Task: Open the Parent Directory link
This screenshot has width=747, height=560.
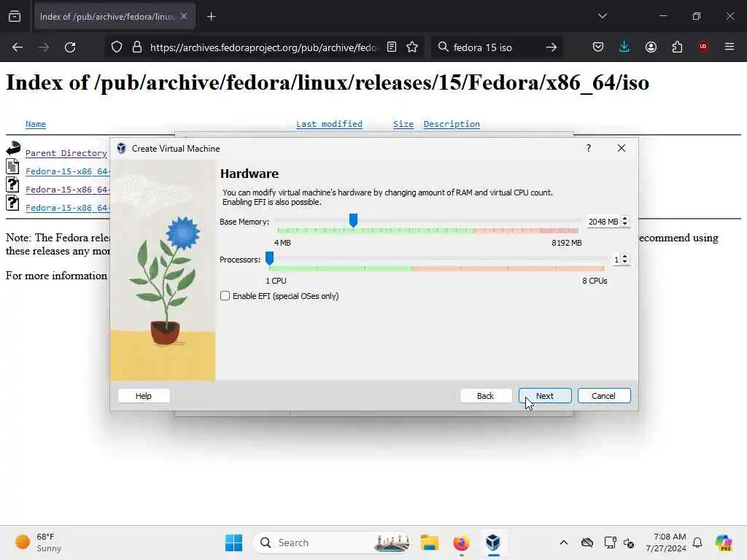Action: point(66,153)
